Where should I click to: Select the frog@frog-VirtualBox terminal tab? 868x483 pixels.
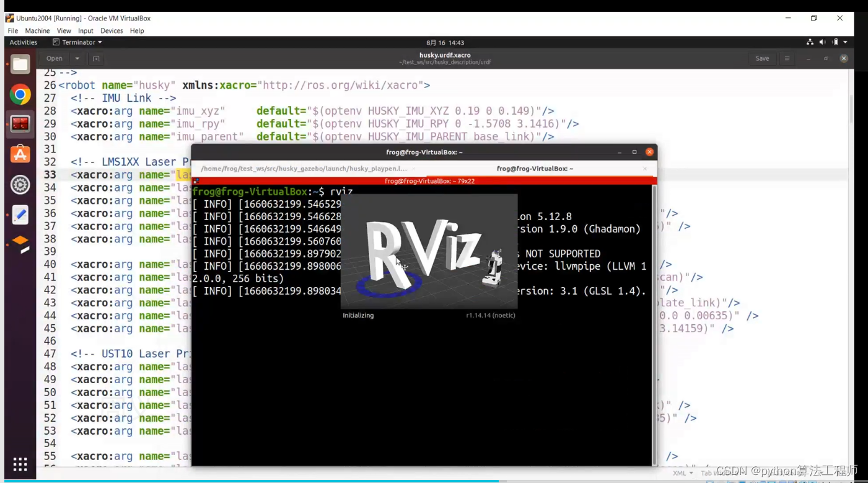(x=535, y=169)
